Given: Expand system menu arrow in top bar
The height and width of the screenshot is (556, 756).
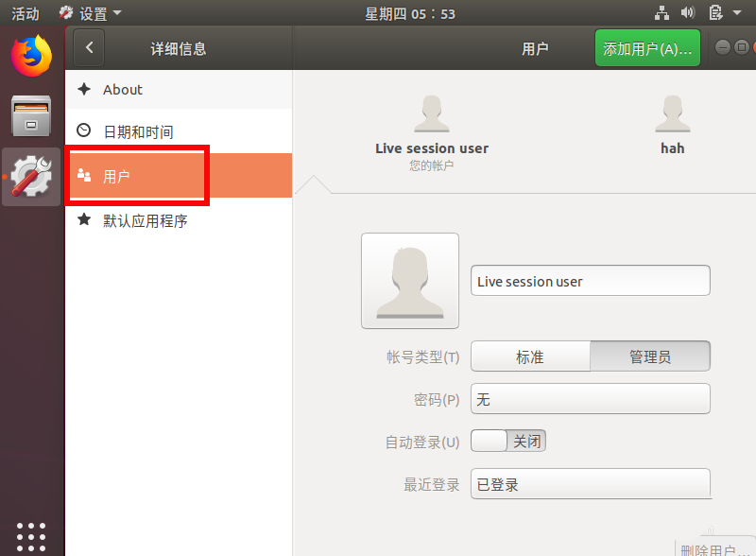Looking at the screenshot, I should 737,13.
